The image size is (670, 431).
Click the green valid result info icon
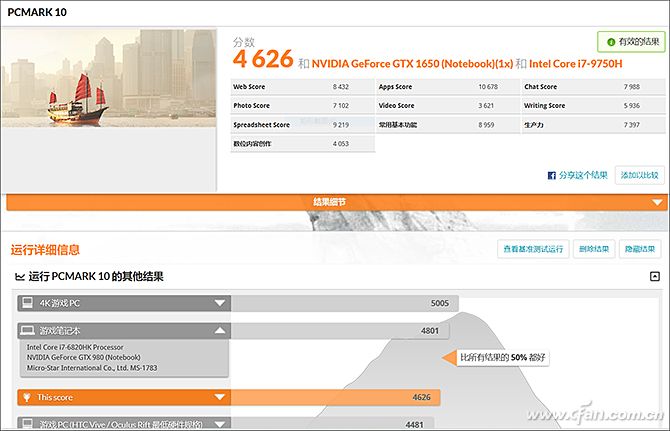611,42
